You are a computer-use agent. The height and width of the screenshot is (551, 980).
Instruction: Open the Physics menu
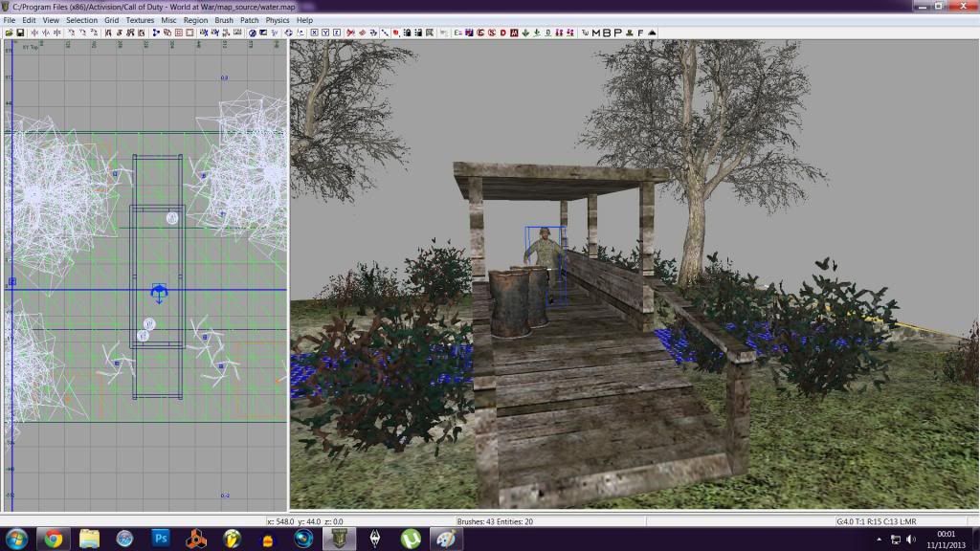(x=278, y=20)
